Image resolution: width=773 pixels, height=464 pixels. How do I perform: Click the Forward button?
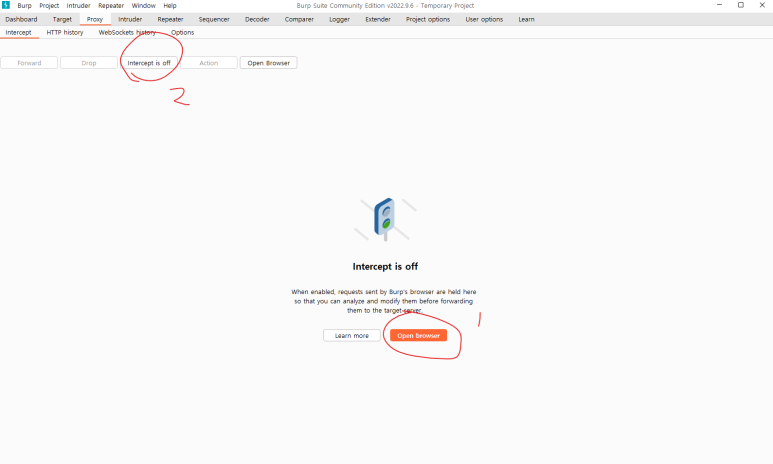[x=29, y=63]
